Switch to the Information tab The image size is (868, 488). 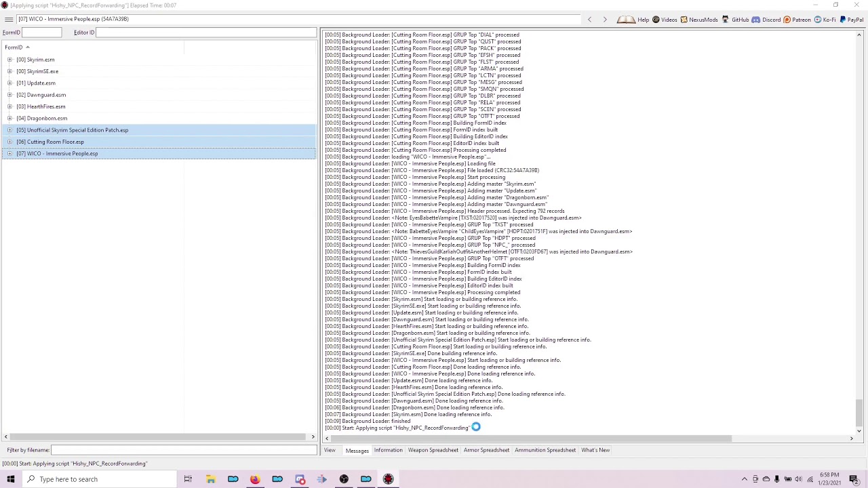coord(388,450)
